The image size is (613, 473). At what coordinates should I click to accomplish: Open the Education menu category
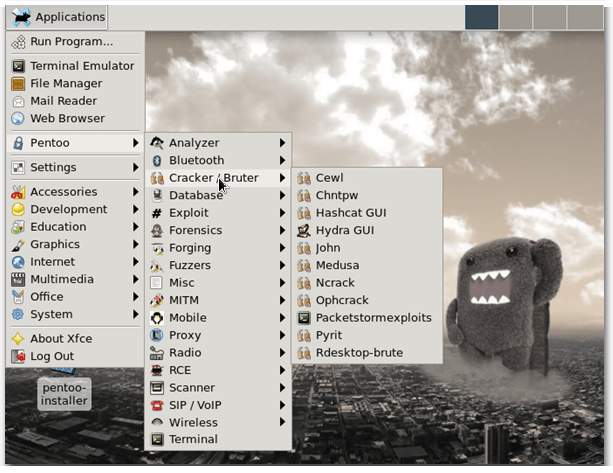75,227
